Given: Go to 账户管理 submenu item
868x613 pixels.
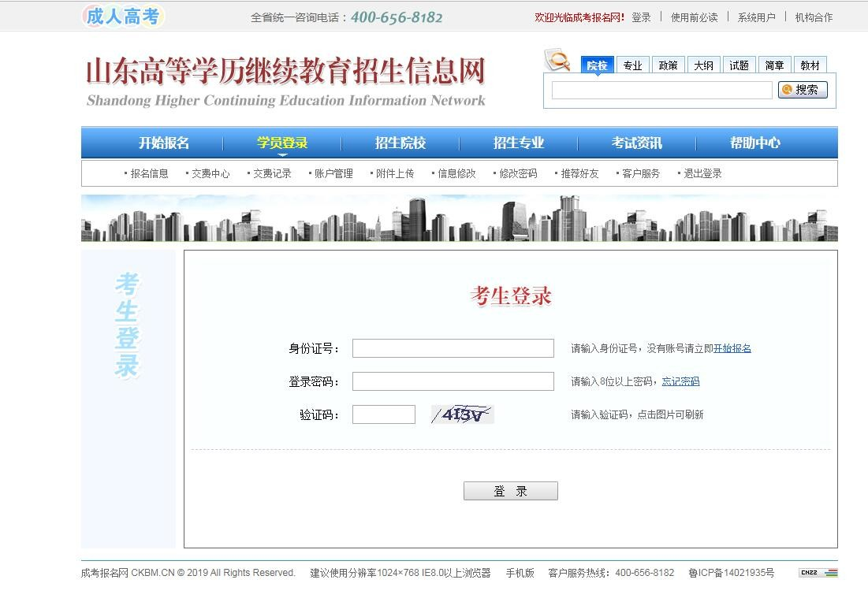Looking at the screenshot, I should tap(333, 173).
